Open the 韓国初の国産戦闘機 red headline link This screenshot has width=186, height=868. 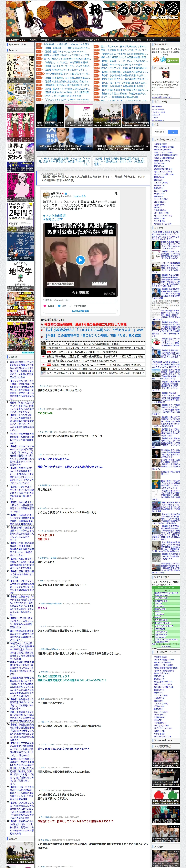(x=85, y=324)
